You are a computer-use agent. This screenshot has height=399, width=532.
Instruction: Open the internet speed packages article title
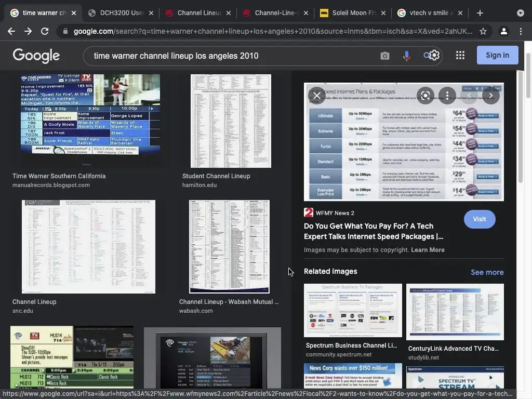[x=373, y=231]
